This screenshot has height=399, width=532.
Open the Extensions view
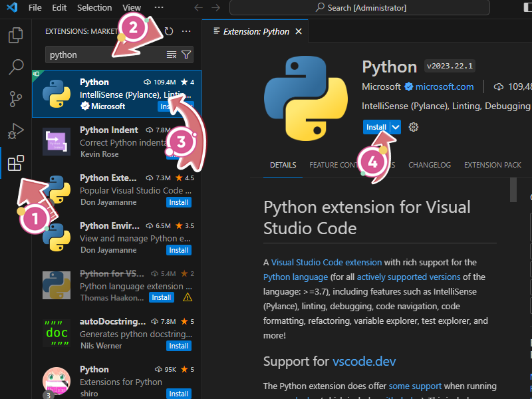15,163
